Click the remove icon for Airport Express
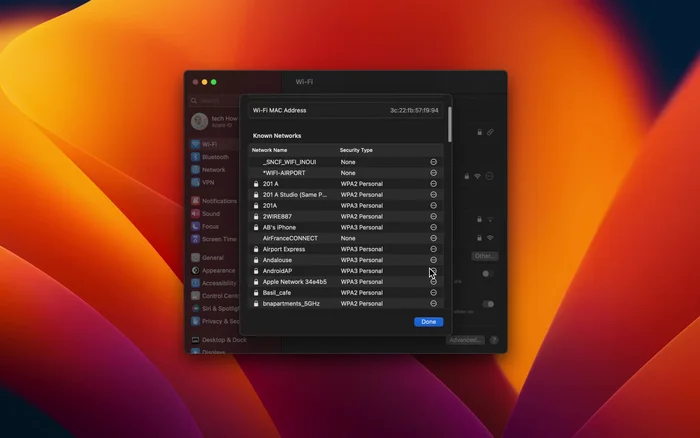This screenshot has height=438, width=700. [x=433, y=249]
